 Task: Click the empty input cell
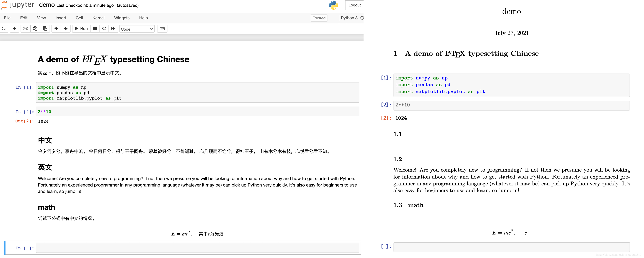coord(198,248)
